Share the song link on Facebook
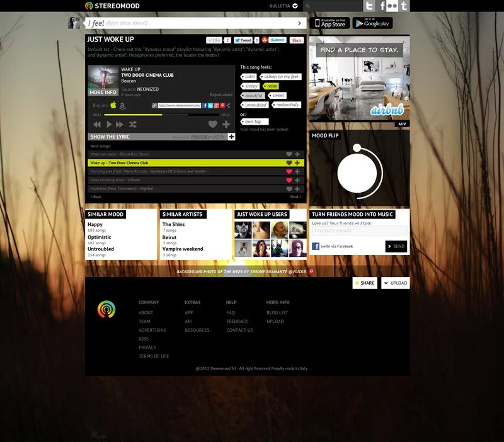 (x=205, y=105)
